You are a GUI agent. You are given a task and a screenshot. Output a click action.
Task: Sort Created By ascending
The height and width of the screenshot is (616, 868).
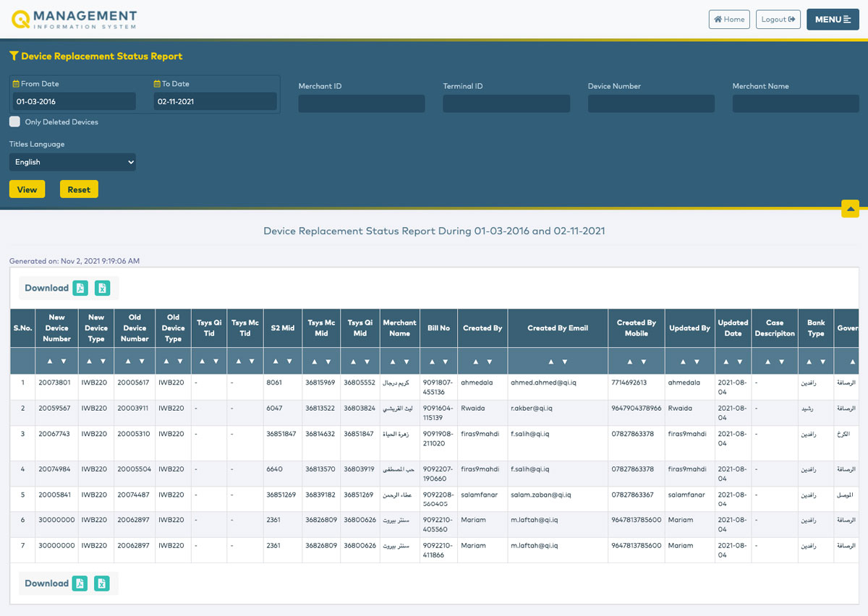pos(475,361)
